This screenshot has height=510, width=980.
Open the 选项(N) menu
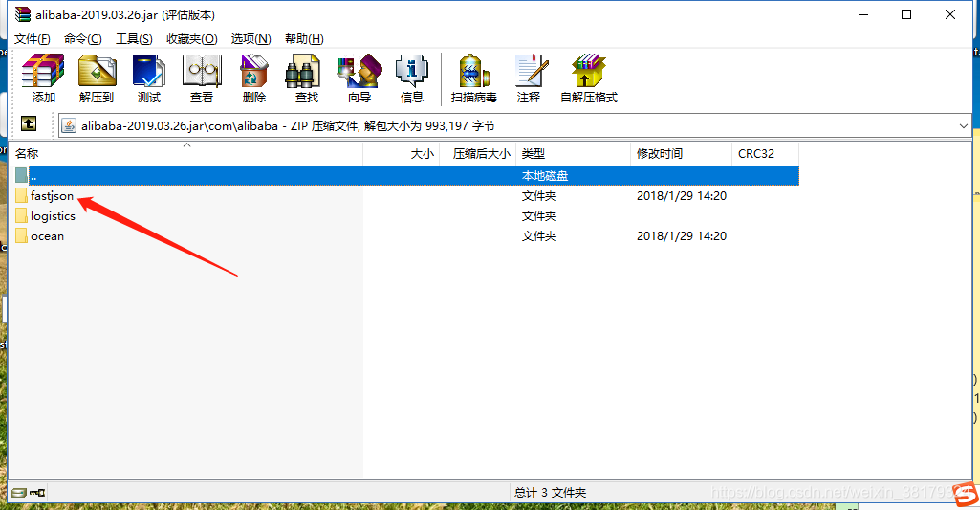tap(250, 39)
